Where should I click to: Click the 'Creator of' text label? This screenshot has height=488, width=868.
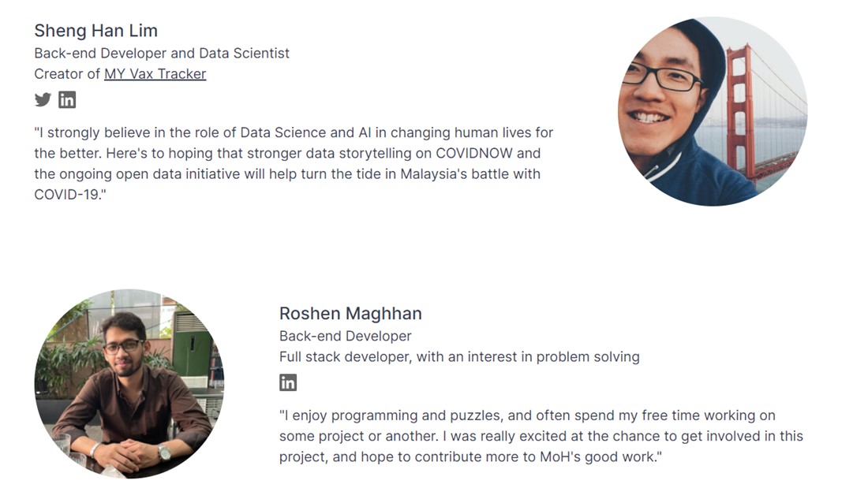pos(67,73)
